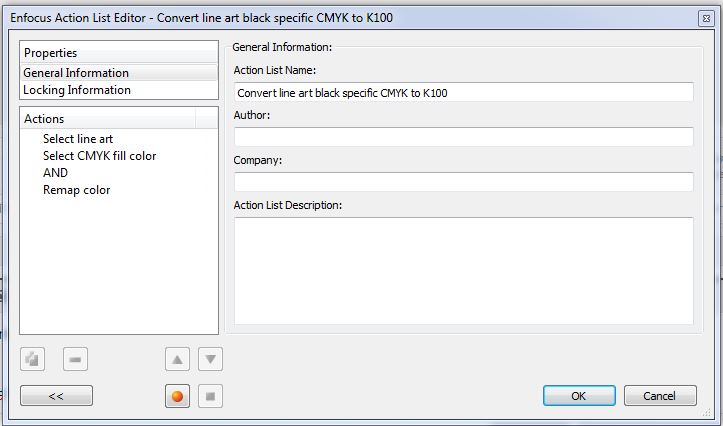Move selected action down with arrow
Viewport: 723px width, 426px height.
pyautogui.click(x=210, y=359)
